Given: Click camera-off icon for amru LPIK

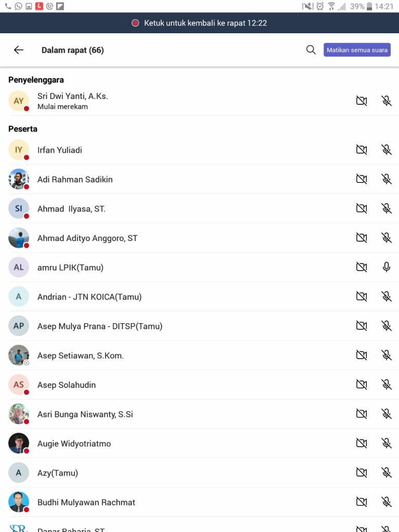Looking at the screenshot, I should (362, 267).
